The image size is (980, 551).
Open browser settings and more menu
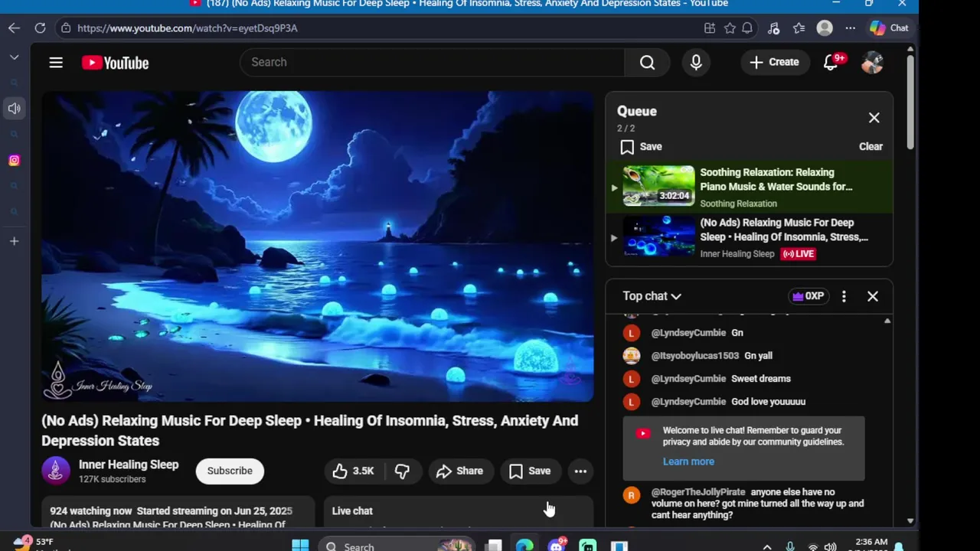850,28
